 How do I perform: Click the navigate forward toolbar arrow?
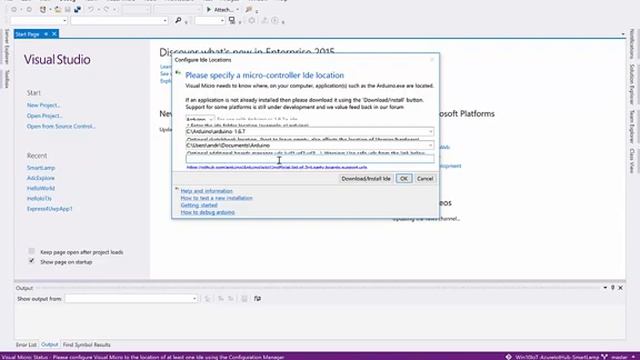(x=29, y=9)
